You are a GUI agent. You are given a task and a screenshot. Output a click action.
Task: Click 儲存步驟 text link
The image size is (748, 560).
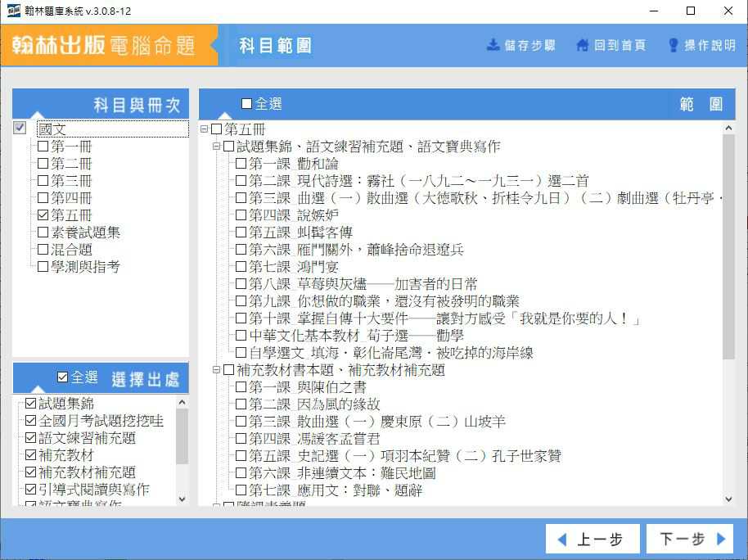(x=529, y=45)
